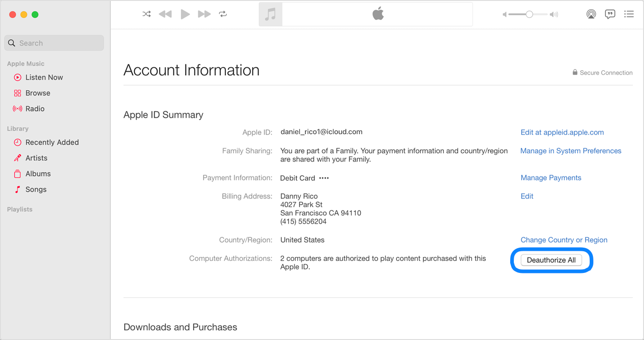Click the Apple ID Summary heading
Screen dimensions: 644x340
point(163,115)
